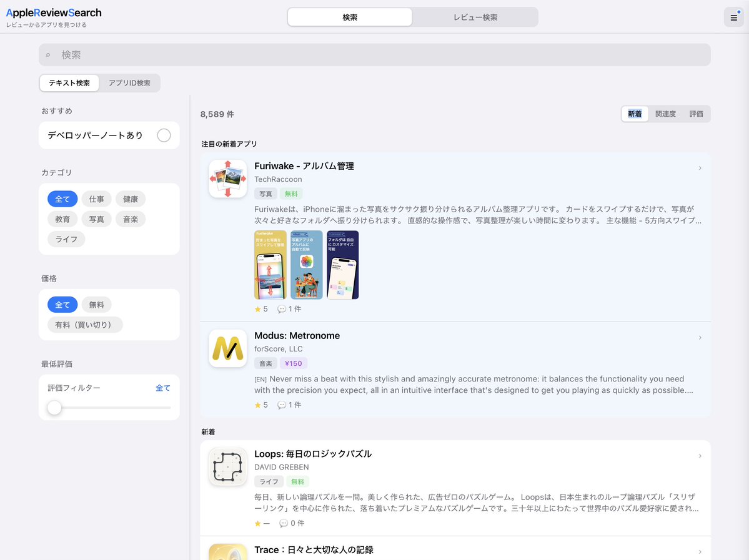Viewport: 749px width, 560px height.
Task: Select the 全て price chip
Action: (x=62, y=305)
